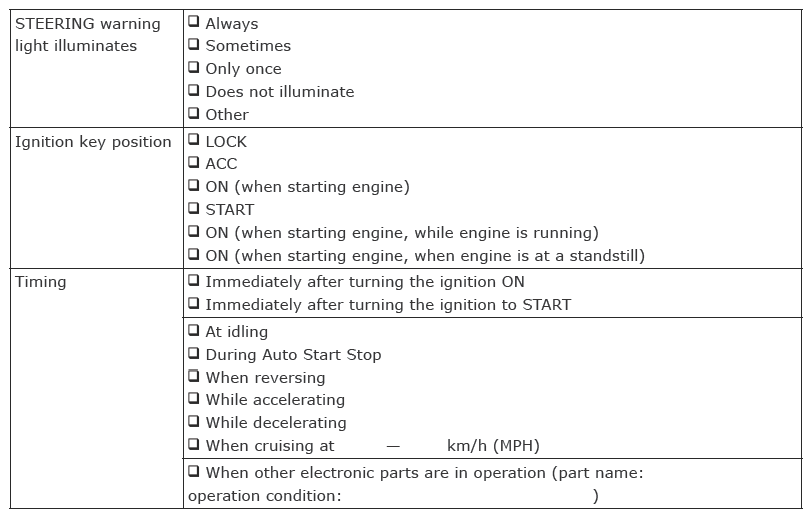Mark Does not illuminate checkbox
The height and width of the screenshot is (518, 812).
pyautogui.click(x=194, y=91)
